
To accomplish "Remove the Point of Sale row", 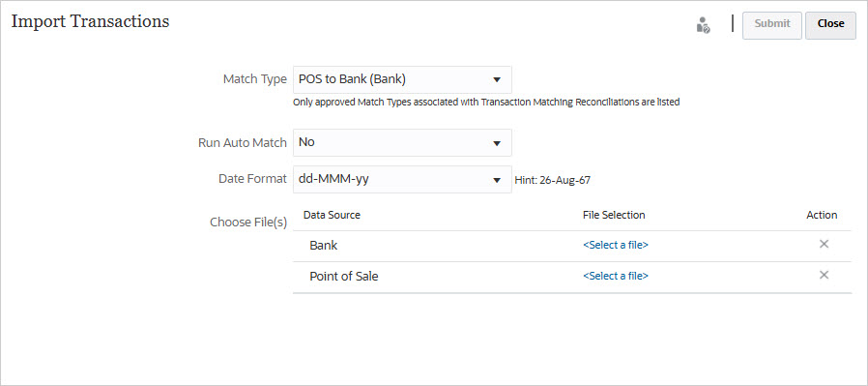I will click(824, 276).
